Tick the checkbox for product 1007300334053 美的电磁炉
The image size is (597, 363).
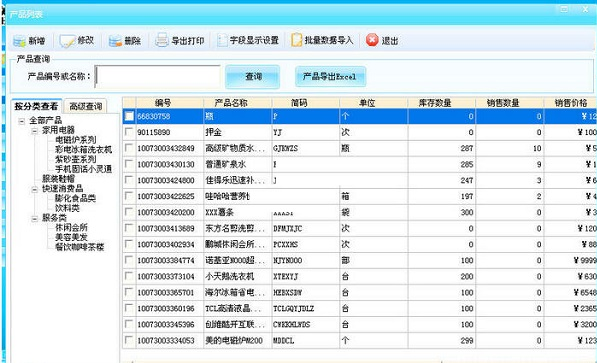coord(129,340)
